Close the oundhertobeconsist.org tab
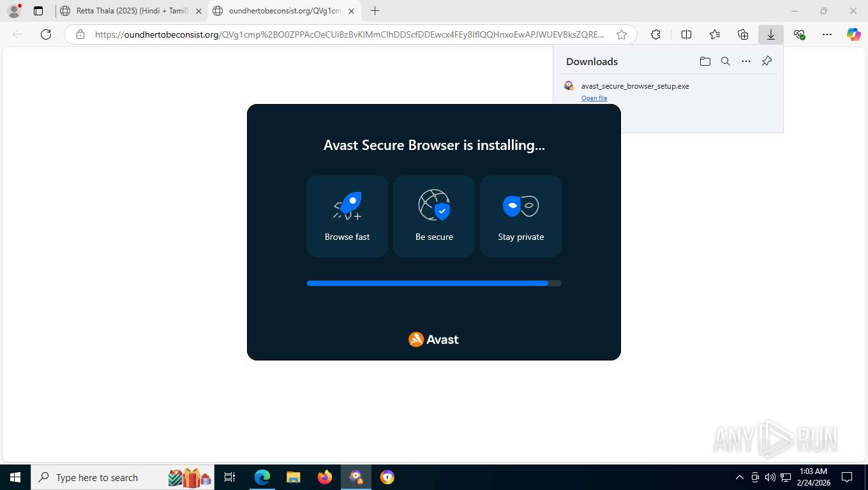The width and height of the screenshot is (868, 490). pyautogui.click(x=351, y=11)
